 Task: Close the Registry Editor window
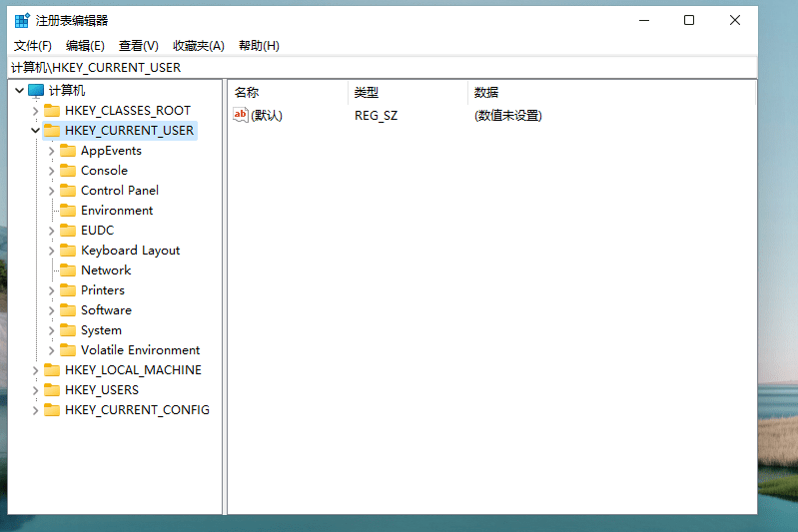click(x=735, y=20)
